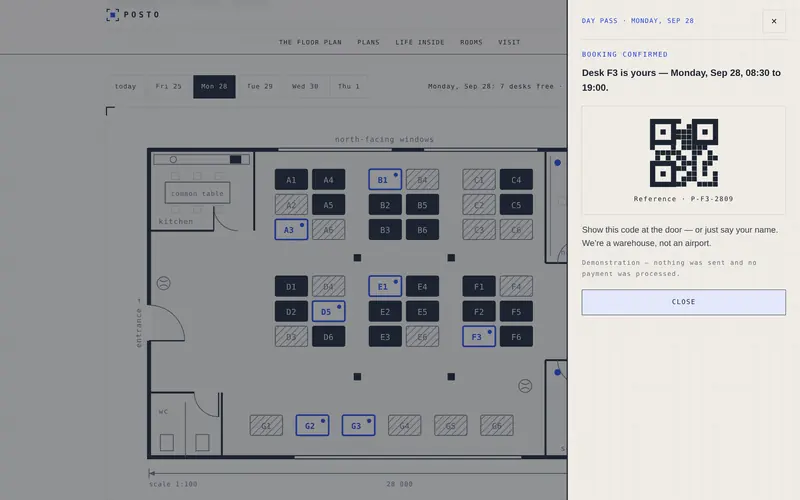Click the blue dot in the top-right room
This screenshot has height=500, width=800.
(x=558, y=163)
